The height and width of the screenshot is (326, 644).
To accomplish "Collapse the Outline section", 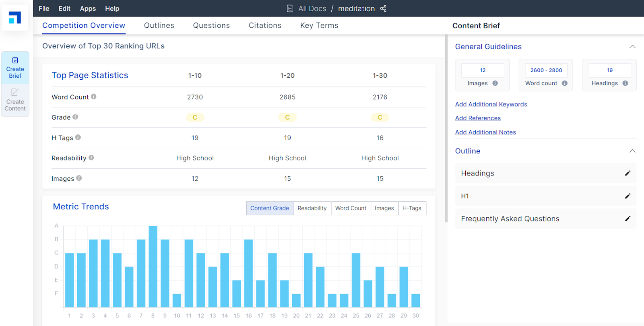I will point(632,151).
